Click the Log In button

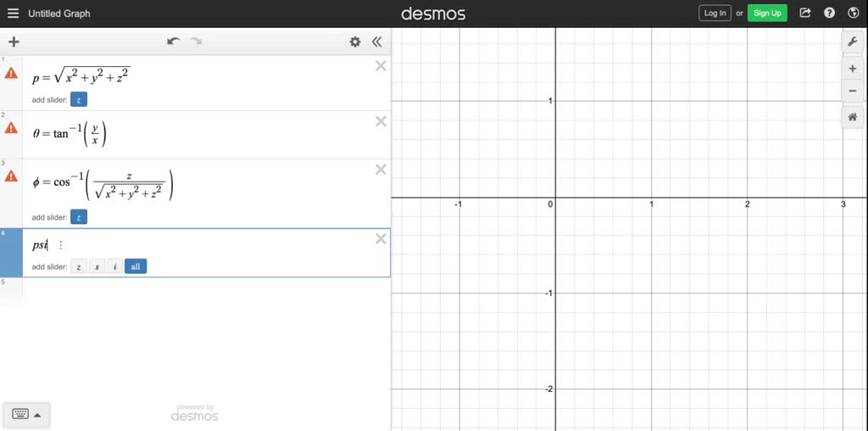pos(715,14)
